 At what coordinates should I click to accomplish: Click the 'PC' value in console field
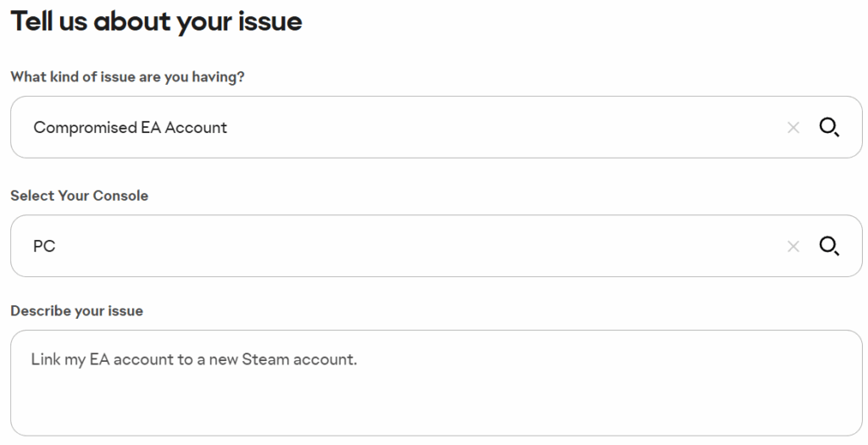coord(44,247)
